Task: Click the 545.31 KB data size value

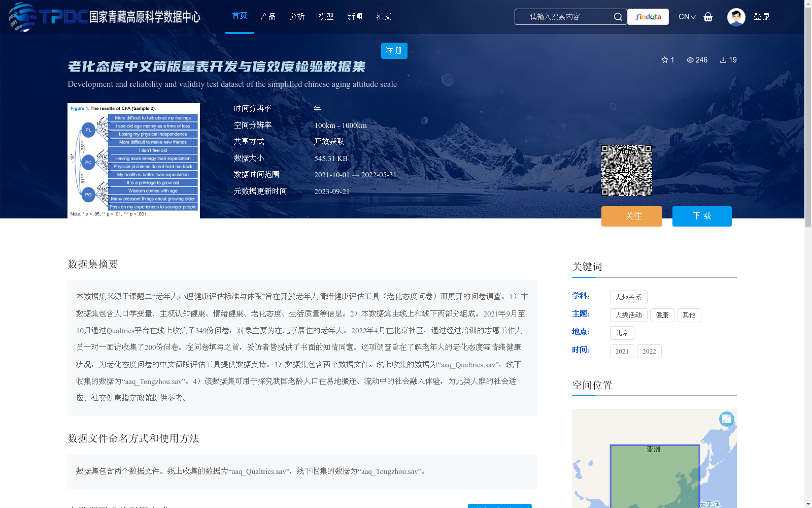Action: tap(331, 158)
